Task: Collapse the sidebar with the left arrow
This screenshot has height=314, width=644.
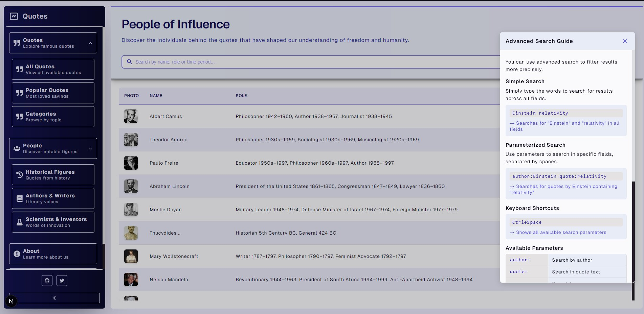Action: click(x=54, y=298)
